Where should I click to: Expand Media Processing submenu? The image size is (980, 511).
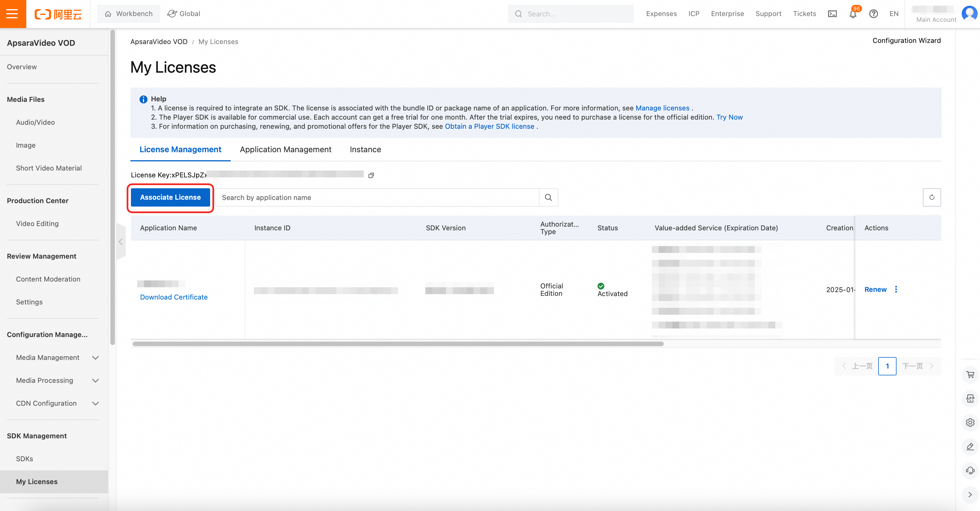point(95,381)
